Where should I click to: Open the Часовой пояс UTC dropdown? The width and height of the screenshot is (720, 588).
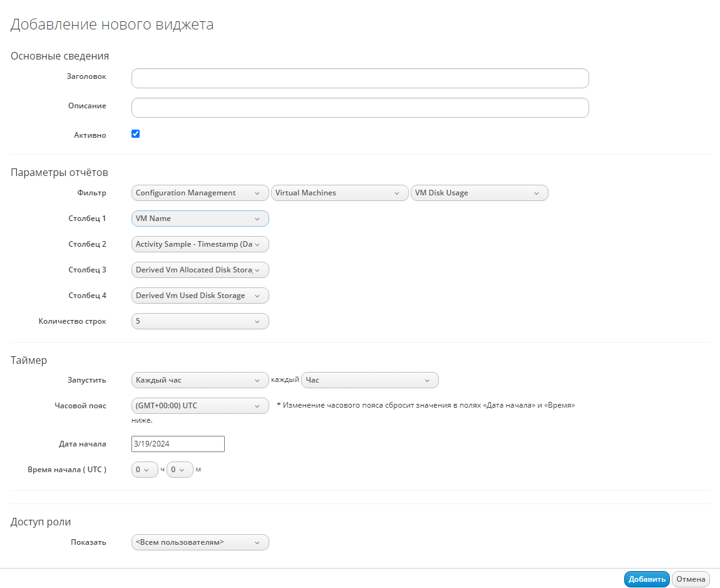click(200, 406)
